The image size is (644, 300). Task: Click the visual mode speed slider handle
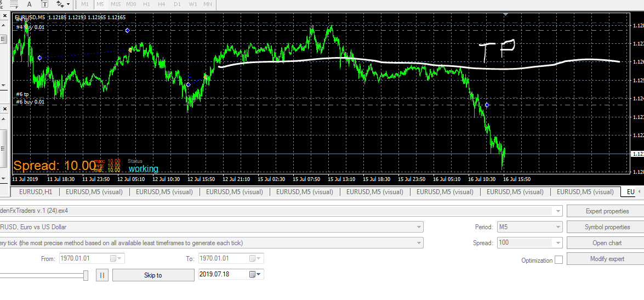click(x=86, y=275)
